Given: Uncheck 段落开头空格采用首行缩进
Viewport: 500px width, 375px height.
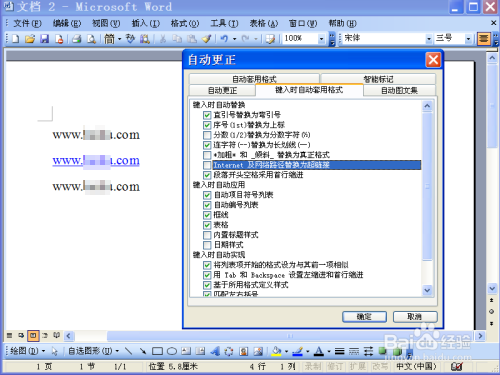Looking at the screenshot, I should coord(207,175).
